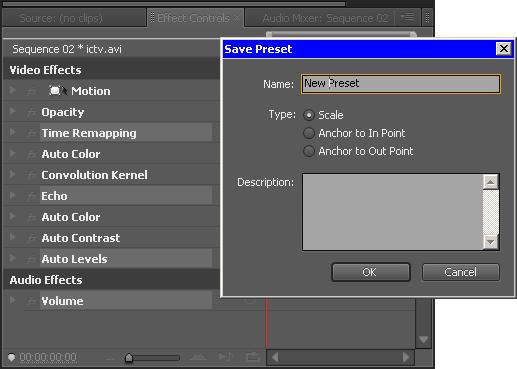Toggle the fx switch for Motion
The width and height of the screenshot is (517, 369).
point(32,91)
